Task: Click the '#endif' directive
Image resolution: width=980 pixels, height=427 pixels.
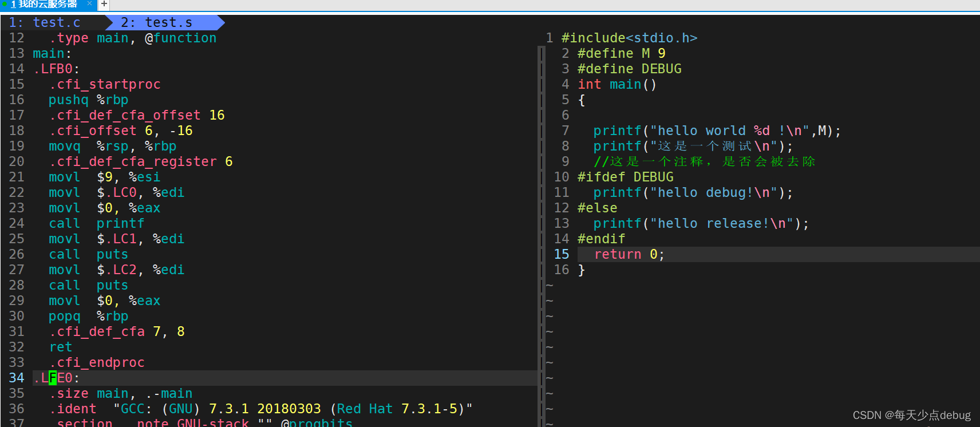Action: [x=601, y=239]
